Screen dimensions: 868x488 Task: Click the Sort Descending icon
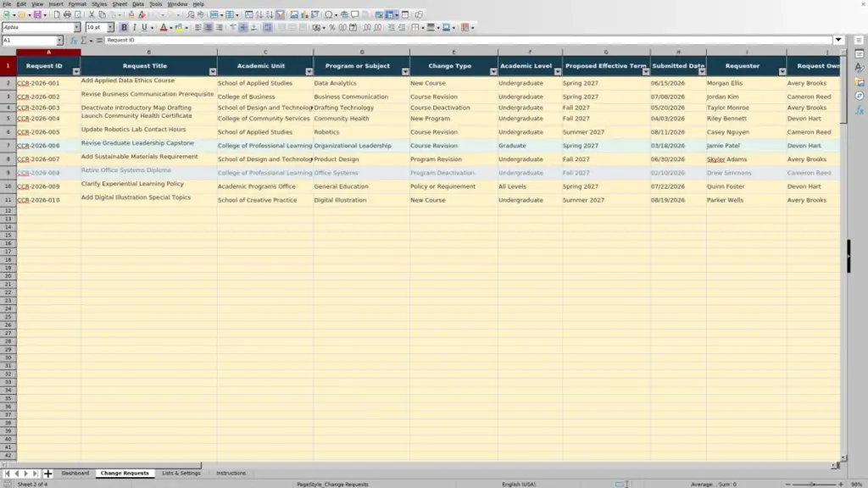coord(270,14)
